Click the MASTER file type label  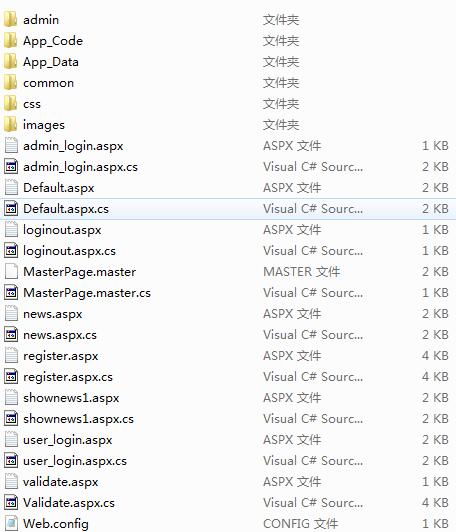pyautogui.click(x=302, y=272)
